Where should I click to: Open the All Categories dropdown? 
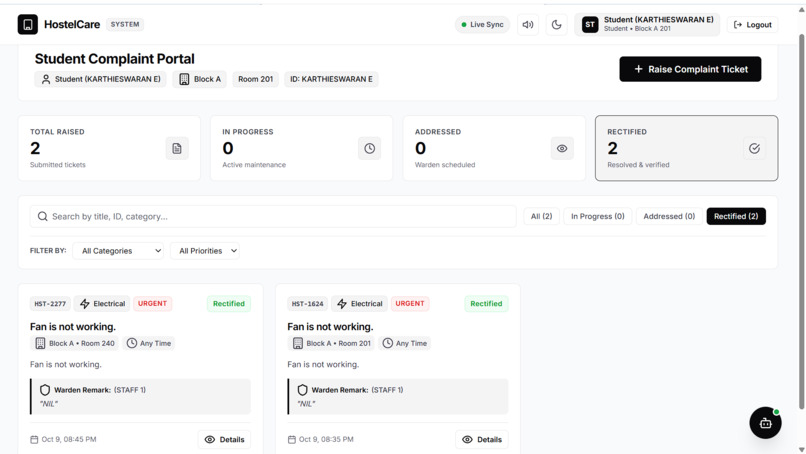118,251
